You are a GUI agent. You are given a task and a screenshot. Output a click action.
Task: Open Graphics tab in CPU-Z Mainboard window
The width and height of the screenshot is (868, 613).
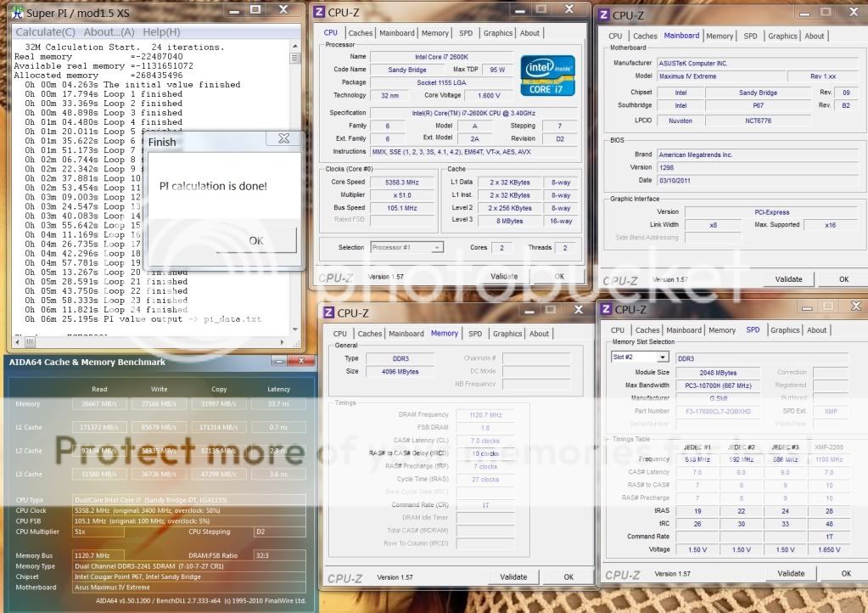click(x=783, y=36)
